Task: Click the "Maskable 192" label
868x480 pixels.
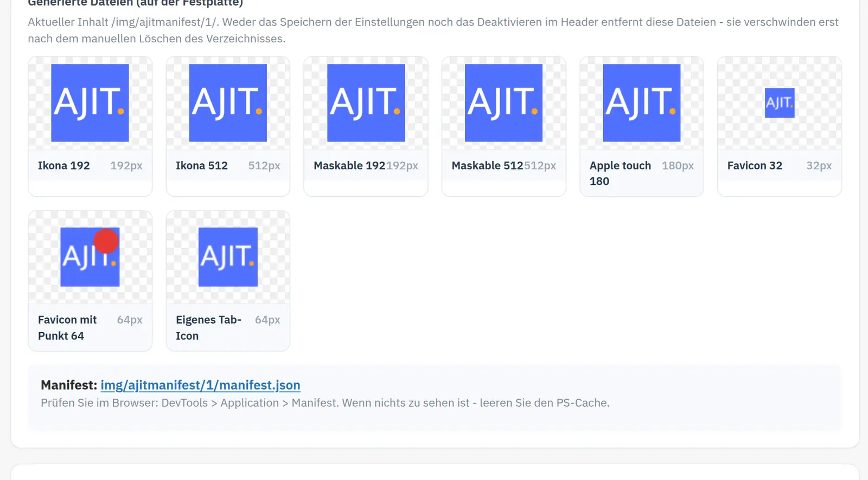Action: tap(349, 166)
